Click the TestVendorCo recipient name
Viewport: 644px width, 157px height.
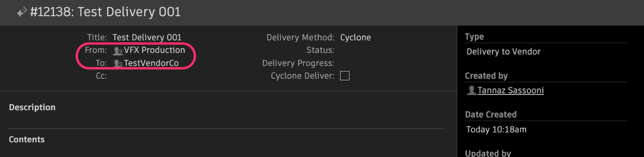151,63
